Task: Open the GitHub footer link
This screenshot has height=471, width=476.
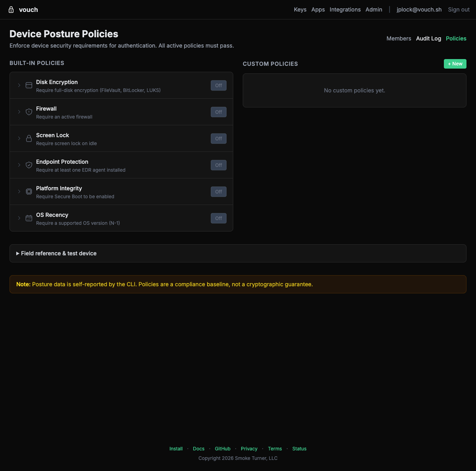Action: [223, 448]
